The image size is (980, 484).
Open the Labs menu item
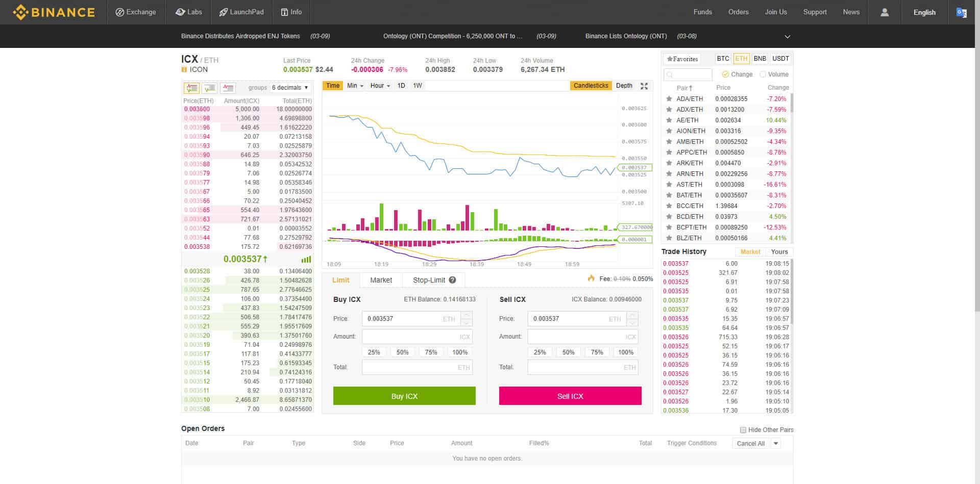(x=188, y=12)
